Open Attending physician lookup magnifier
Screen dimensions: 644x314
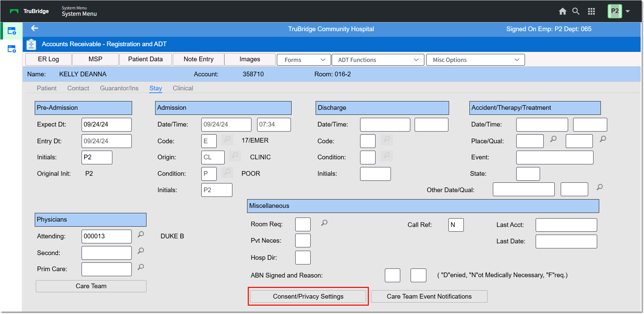(x=141, y=234)
